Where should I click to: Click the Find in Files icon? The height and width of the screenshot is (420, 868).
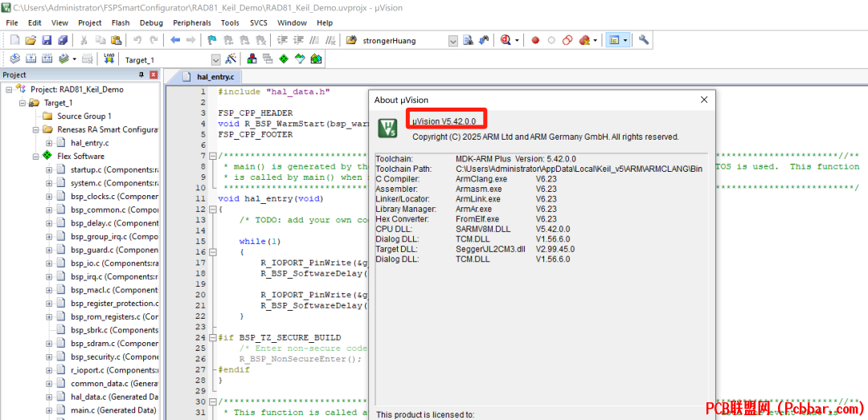click(x=351, y=40)
